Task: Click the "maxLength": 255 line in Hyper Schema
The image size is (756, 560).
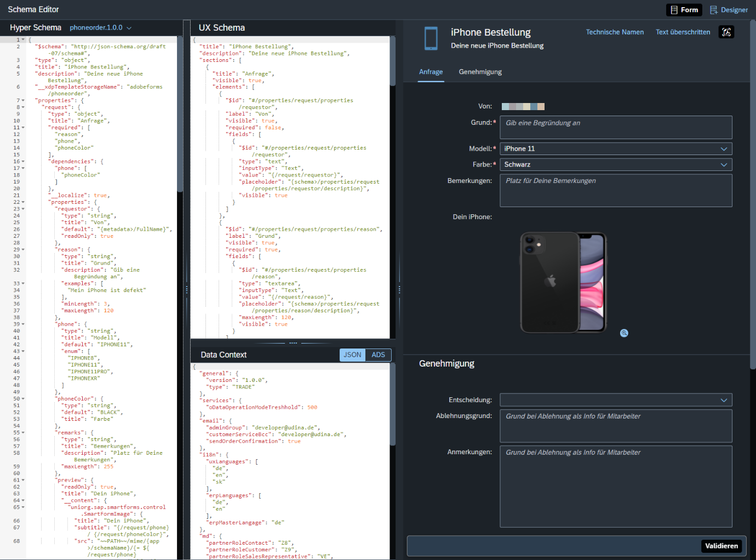Action: point(88,467)
